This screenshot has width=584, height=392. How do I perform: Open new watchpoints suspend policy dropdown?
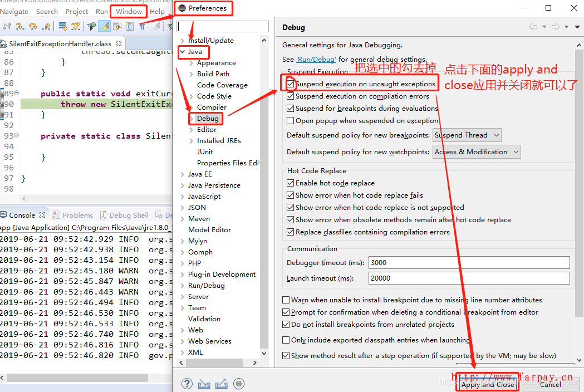point(477,152)
